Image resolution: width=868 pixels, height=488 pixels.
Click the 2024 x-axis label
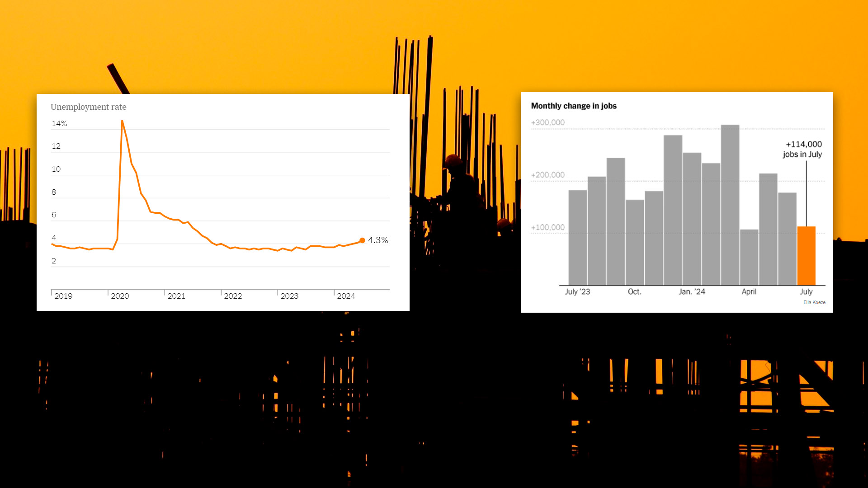coord(346,296)
